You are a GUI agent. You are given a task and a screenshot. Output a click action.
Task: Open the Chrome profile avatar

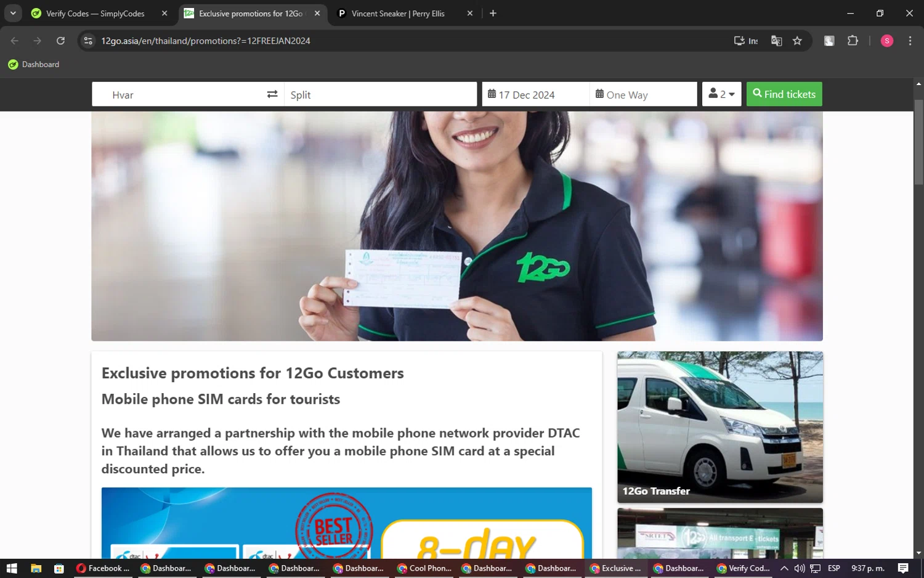tap(887, 41)
